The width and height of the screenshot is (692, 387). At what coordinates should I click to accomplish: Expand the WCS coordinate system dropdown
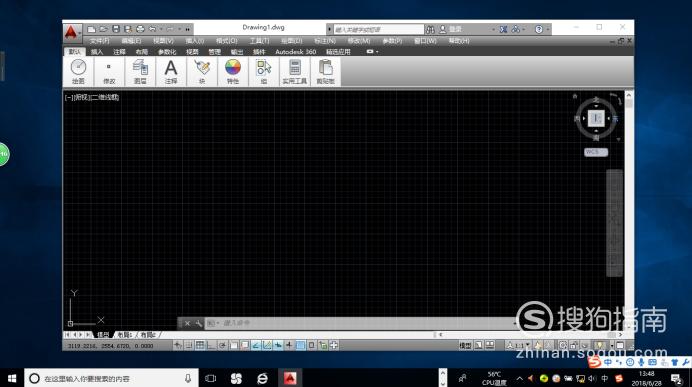point(596,152)
